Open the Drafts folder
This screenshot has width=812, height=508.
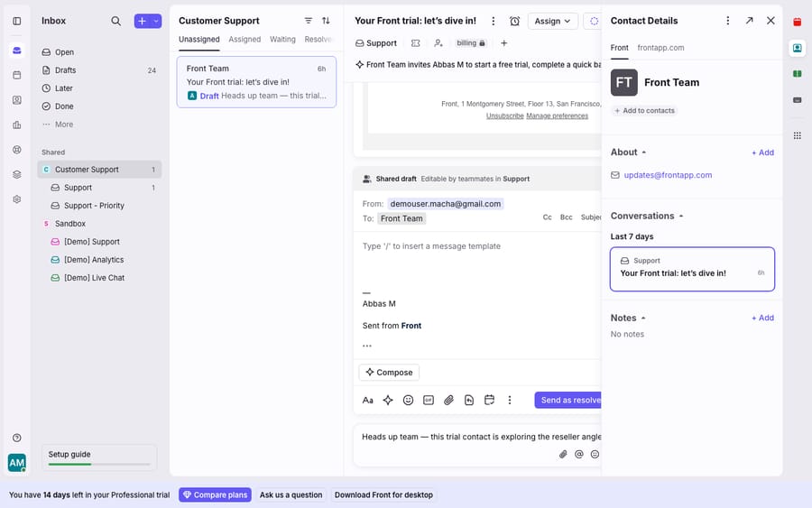click(99, 70)
